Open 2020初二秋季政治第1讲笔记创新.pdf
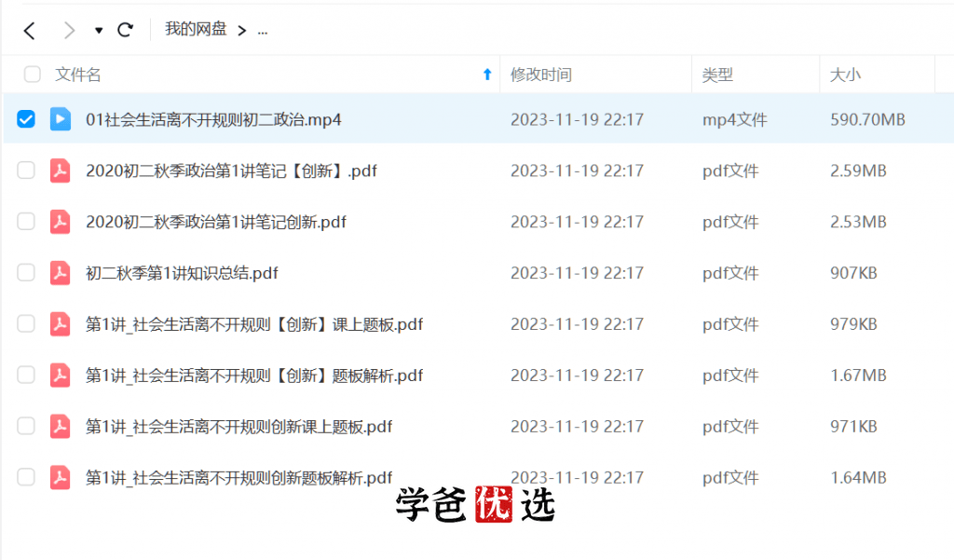 tap(216, 222)
